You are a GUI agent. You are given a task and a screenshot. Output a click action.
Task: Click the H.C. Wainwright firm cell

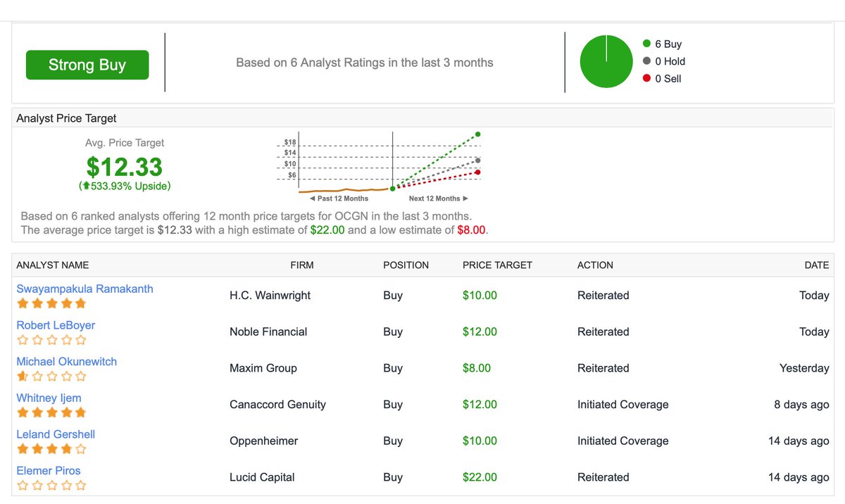270,296
